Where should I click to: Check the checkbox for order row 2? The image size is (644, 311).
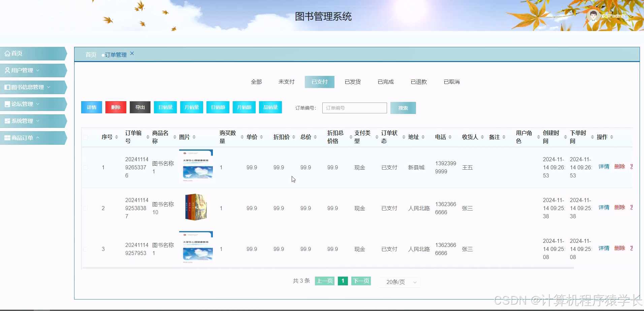(x=86, y=208)
